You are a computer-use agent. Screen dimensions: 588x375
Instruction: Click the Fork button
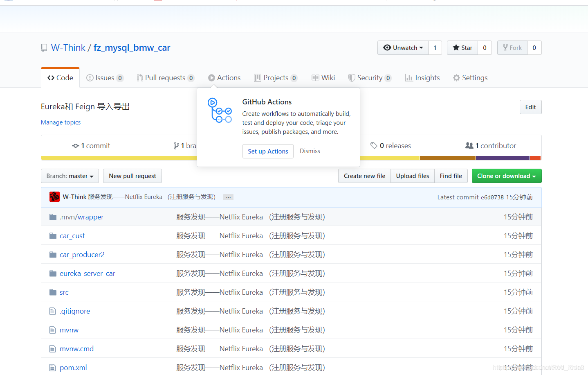click(512, 48)
